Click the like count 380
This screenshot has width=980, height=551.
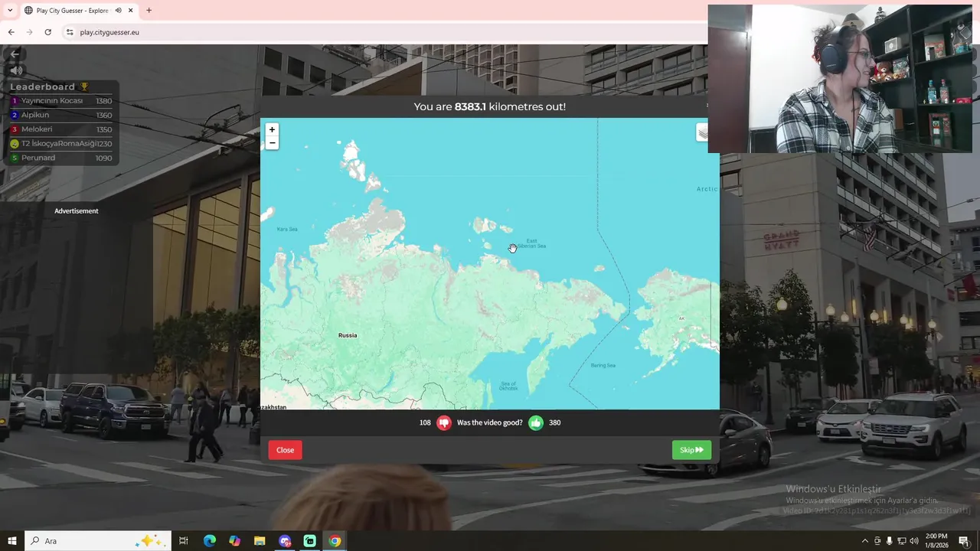click(555, 422)
